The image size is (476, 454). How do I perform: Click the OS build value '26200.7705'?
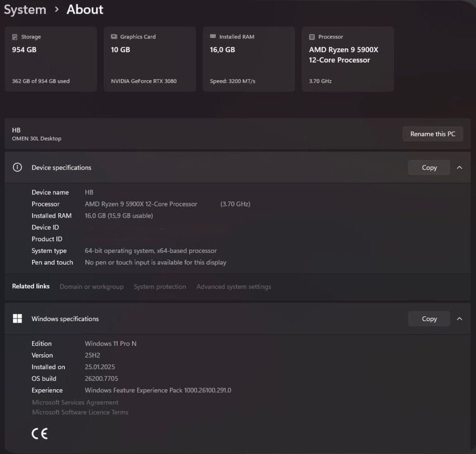[x=101, y=379]
